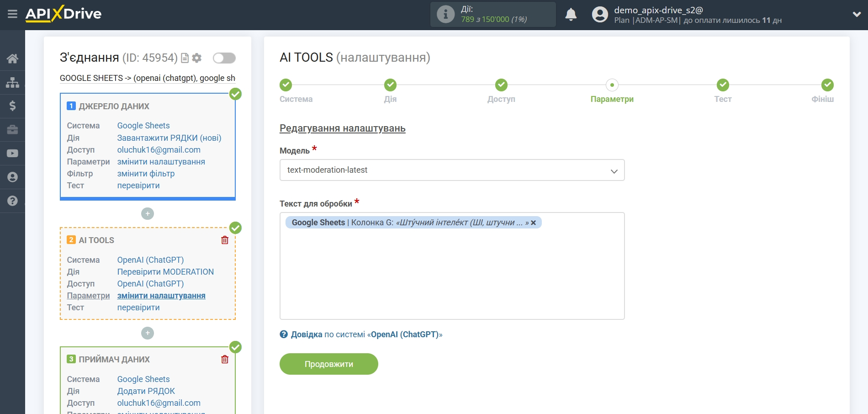
Task: Click the demo_apix-drive_s2@ account name
Action: pos(658,10)
